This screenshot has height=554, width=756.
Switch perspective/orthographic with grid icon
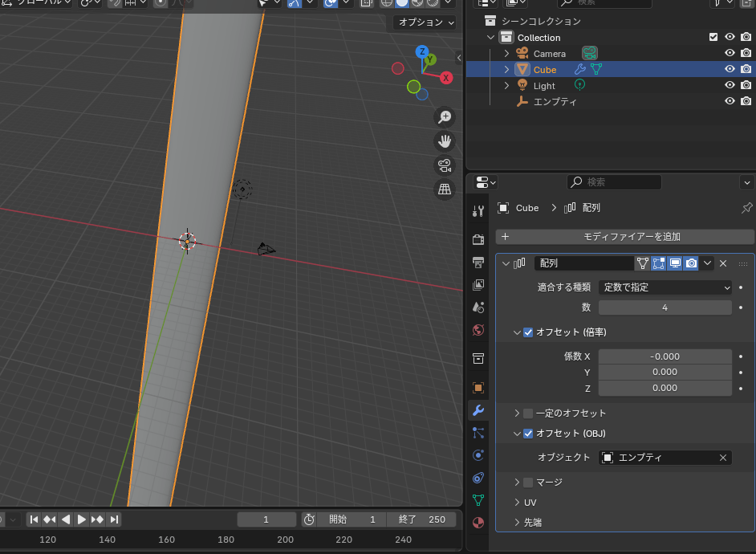pos(444,190)
